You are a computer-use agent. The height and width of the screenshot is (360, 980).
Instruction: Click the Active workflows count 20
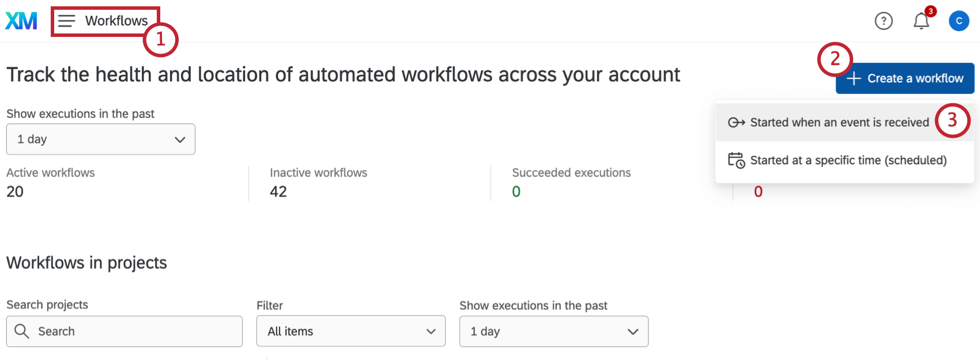point(15,192)
